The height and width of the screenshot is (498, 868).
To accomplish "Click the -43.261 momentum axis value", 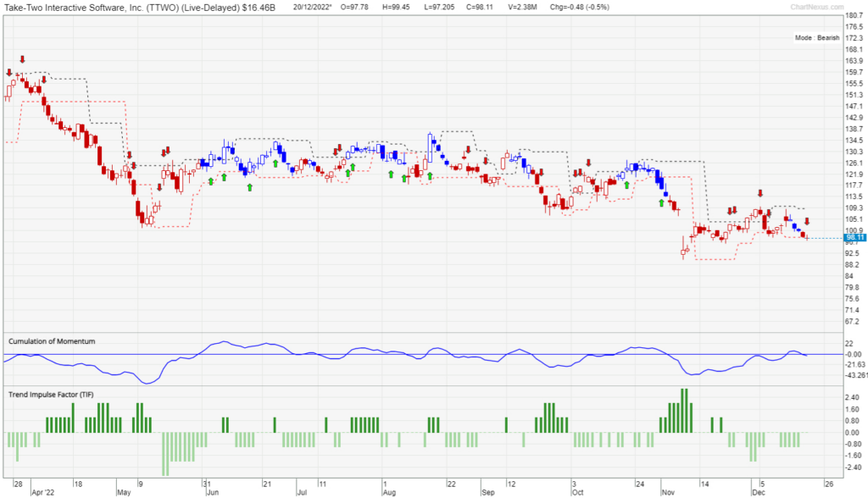I will (856, 375).
